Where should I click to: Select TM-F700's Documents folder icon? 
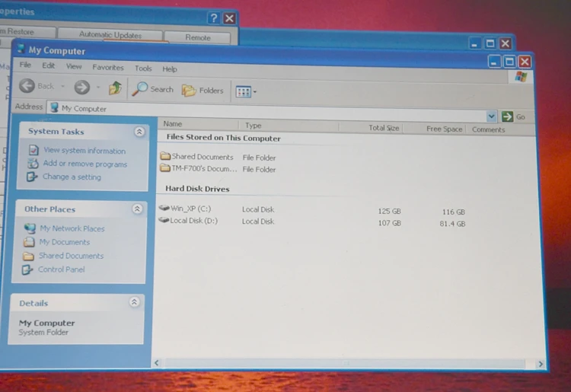[x=165, y=167]
